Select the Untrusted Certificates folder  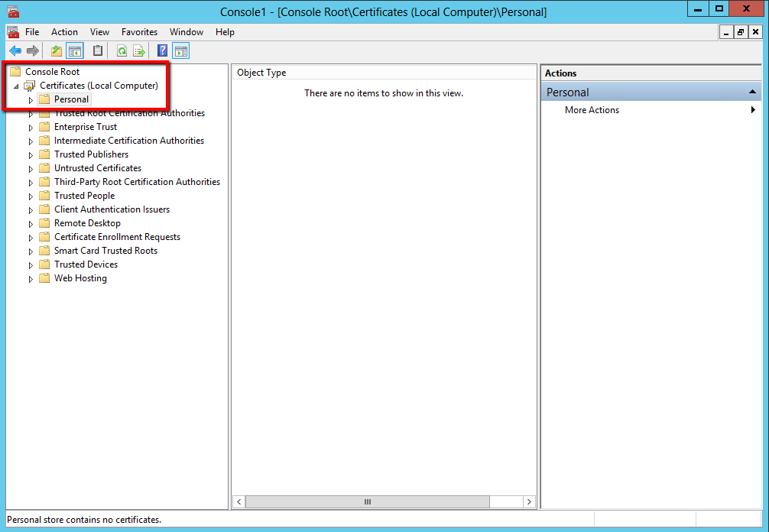click(x=97, y=168)
